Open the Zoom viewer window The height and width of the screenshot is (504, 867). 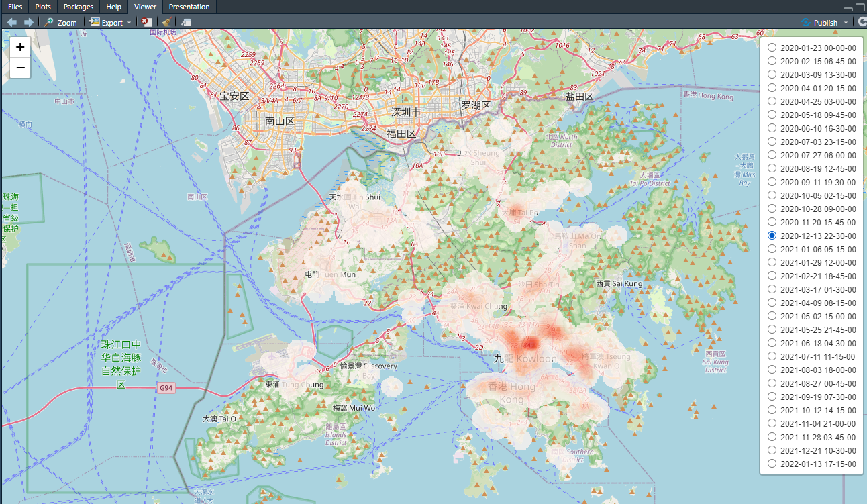60,22
